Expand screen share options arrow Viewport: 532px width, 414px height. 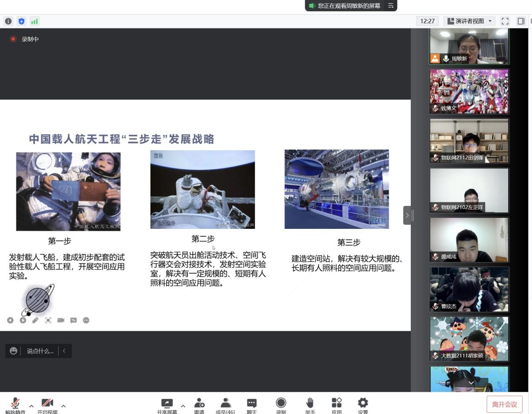183,406
